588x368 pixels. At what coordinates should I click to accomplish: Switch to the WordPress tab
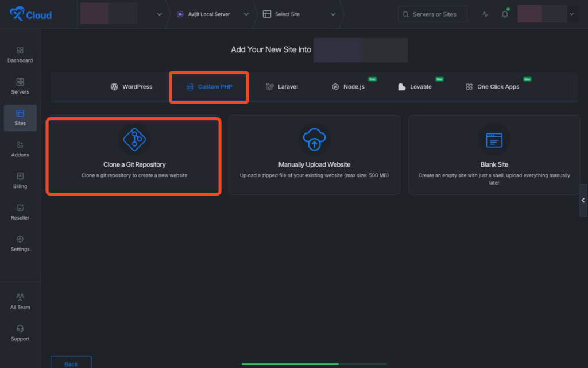[x=131, y=87]
